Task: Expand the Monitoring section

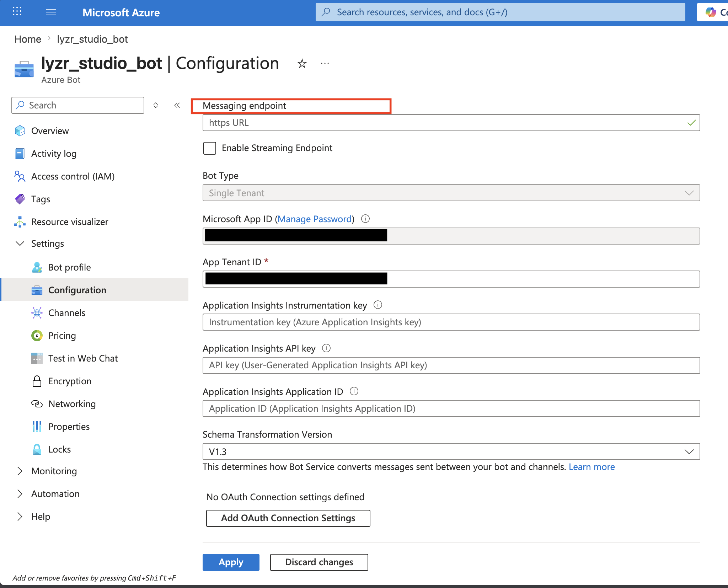Action: [x=20, y=471]
